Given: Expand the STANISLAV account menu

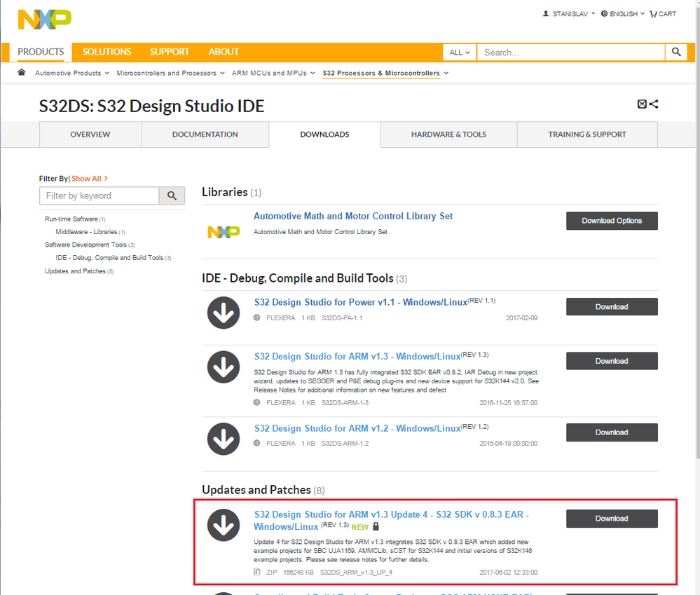Looking at the screenshot, I should (x=569, y=13).
